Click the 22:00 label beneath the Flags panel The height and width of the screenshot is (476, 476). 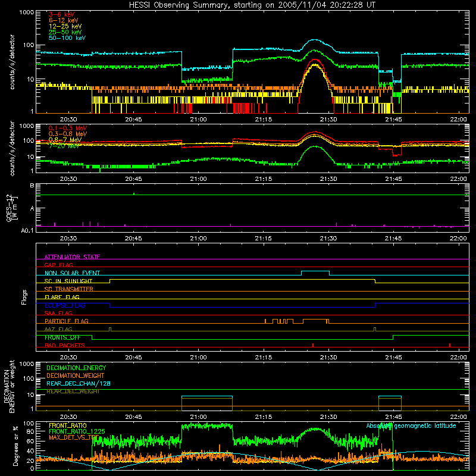tap(458, 358)
